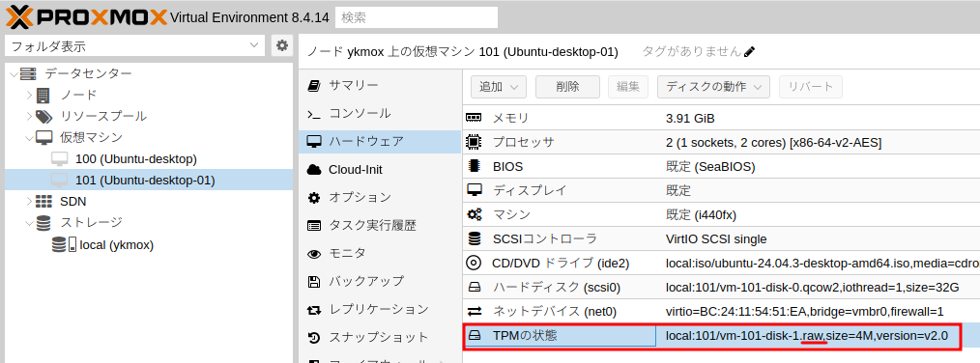Collapse the 仮想マシン tree node
Viewport: 980px width, 363px height.
tap(29, 138)
